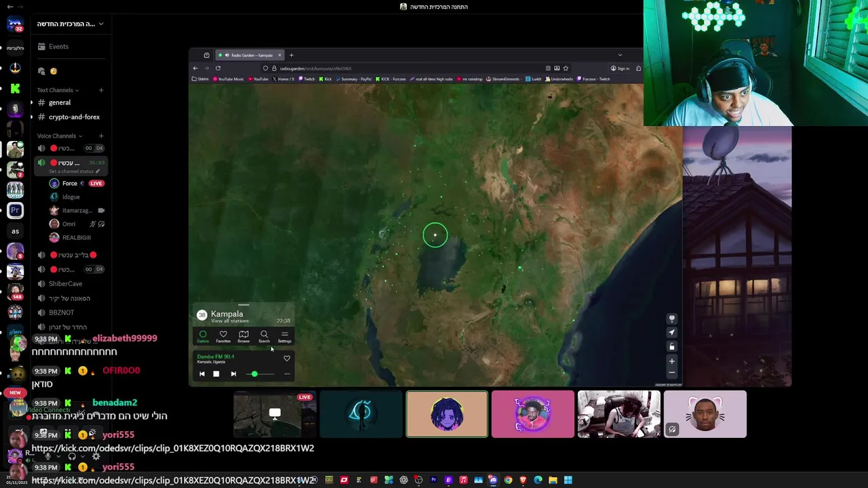This screenshot has height=488, width=868.
Task: Open a new browser tab
Action: pos(292,55)
